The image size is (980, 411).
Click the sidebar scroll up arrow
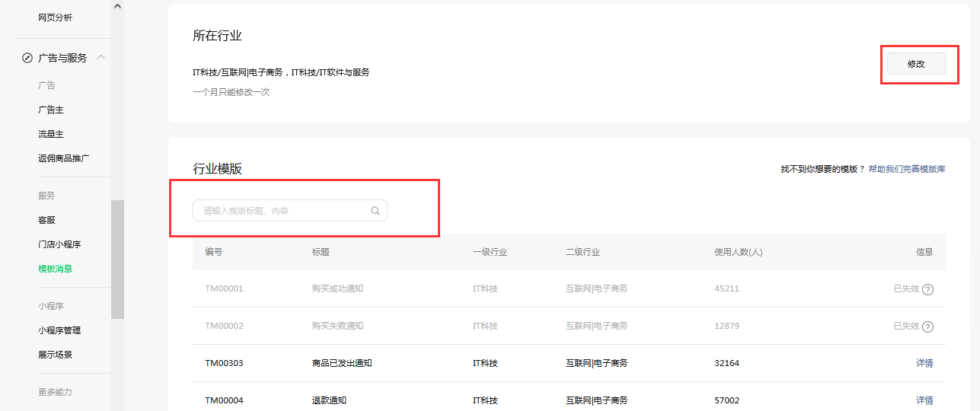(117, 6)
